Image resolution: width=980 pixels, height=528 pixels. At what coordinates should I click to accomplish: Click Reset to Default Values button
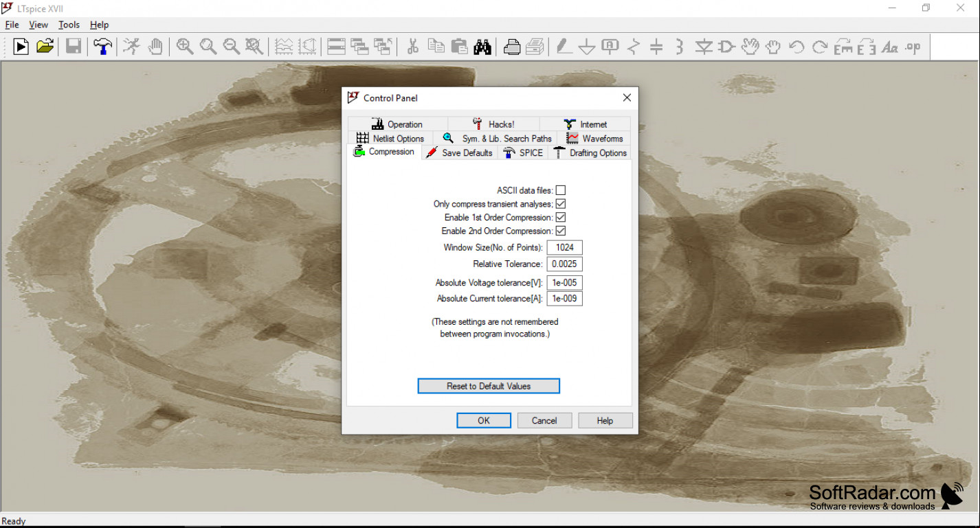pos(489,386)
